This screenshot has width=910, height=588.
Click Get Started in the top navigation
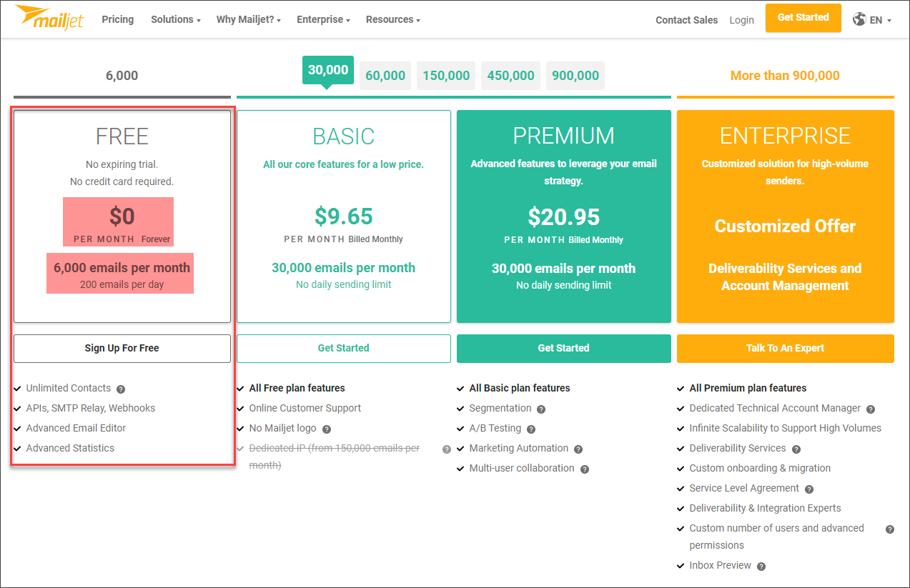pos(803,18)
